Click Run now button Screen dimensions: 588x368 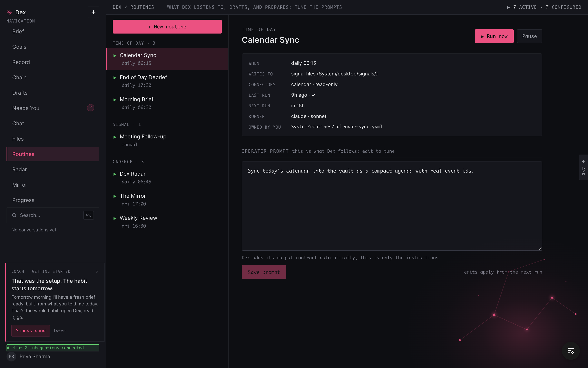[x=494, y=36]
